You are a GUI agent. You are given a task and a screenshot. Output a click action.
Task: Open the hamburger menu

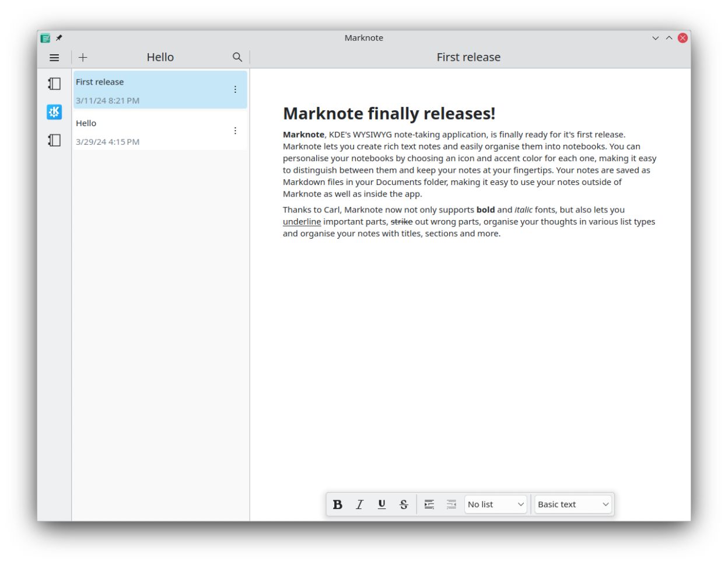[x=54, y=57]
